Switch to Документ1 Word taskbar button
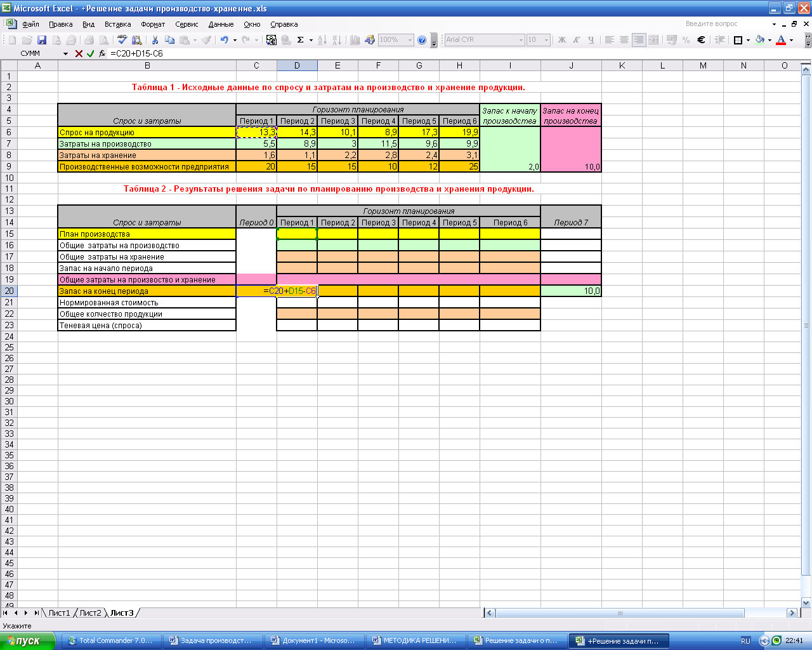Viewport: 812px width, 650px height. (x=314, y=640)
